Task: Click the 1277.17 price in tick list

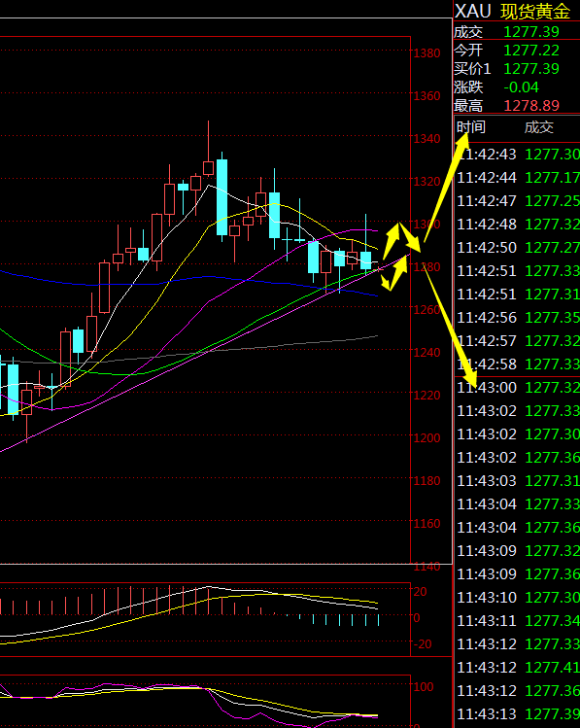Action: [x=552, y=177]
